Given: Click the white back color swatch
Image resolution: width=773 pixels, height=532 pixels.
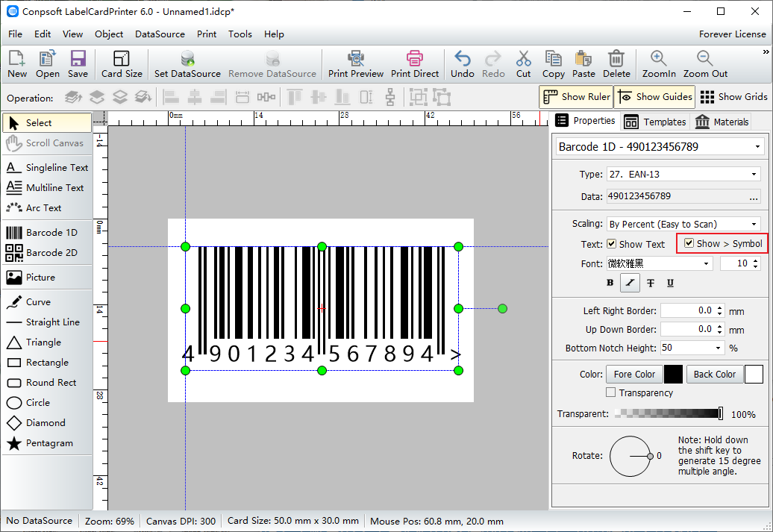Looking at the screenshot, I should tap(754, 375).
